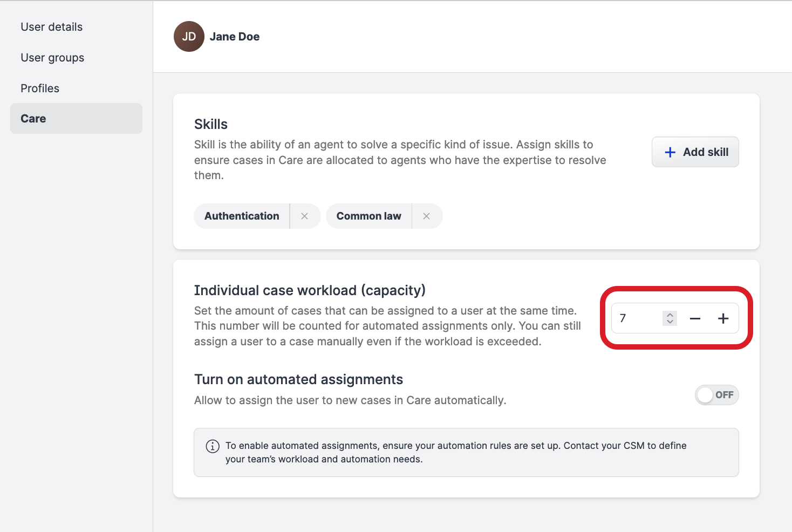Enable the automated assignments toggle
Viewport: 792px width, 532px height.
716,395
